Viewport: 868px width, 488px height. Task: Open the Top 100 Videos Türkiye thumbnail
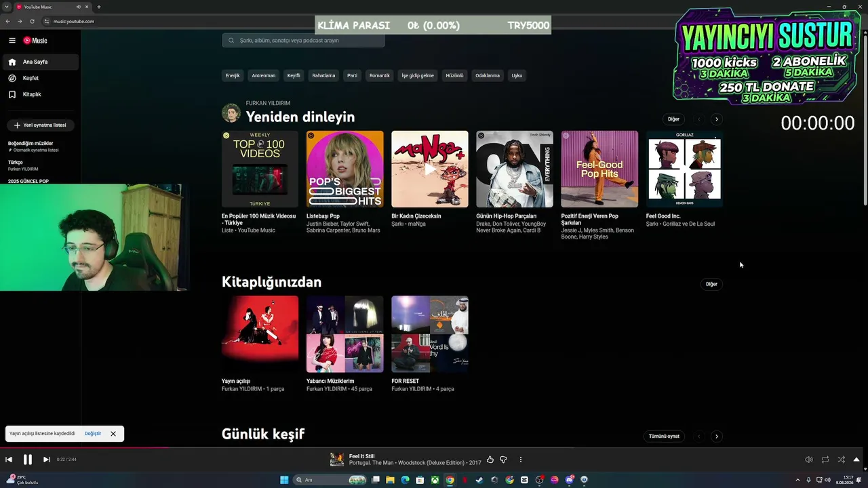[260, 169]
